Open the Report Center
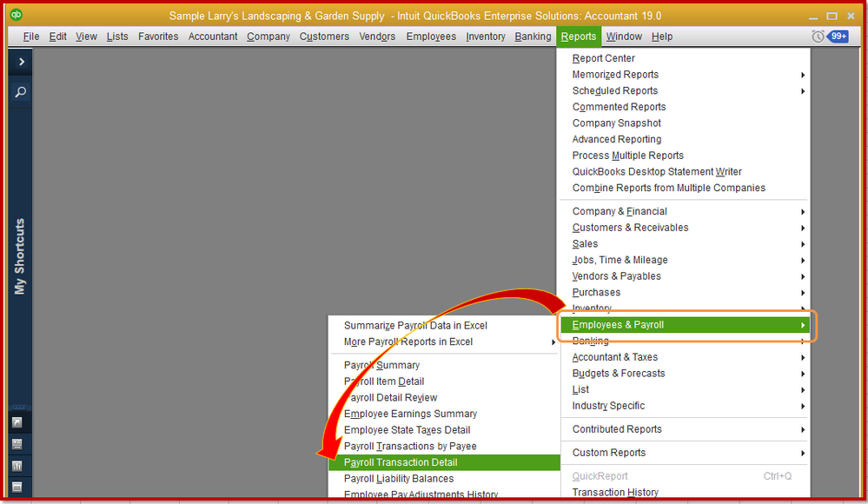Viewport: 868px width, 504px height. point(606,58)
